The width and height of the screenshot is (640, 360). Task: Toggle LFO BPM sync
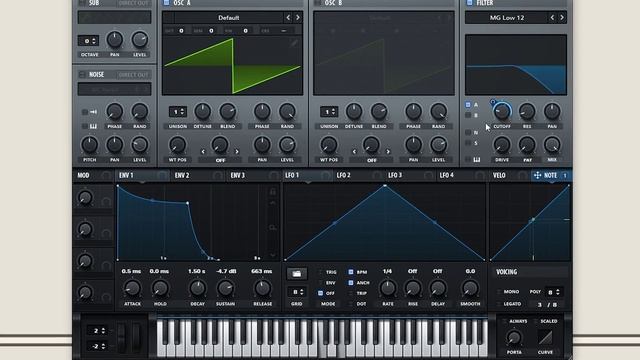point(351,272)
